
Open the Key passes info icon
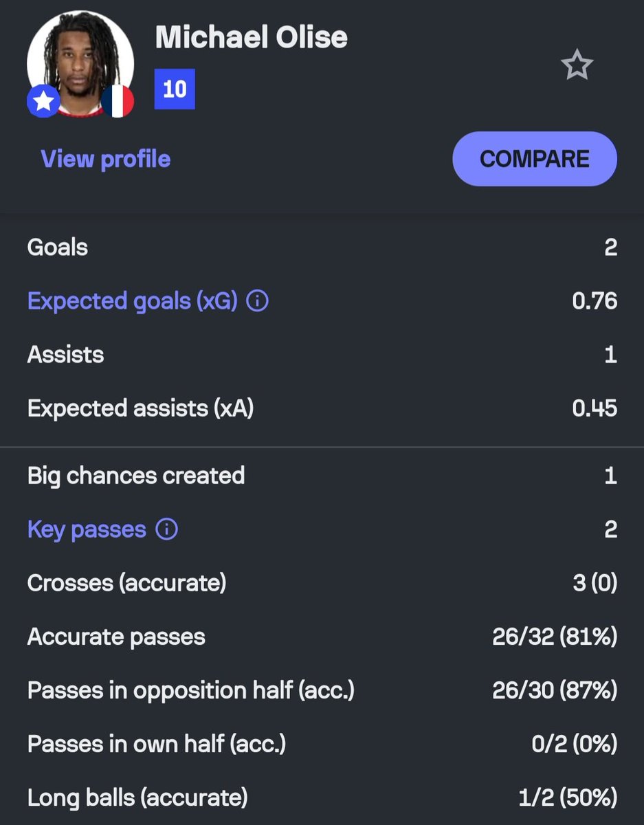click(x=166, y=529)
